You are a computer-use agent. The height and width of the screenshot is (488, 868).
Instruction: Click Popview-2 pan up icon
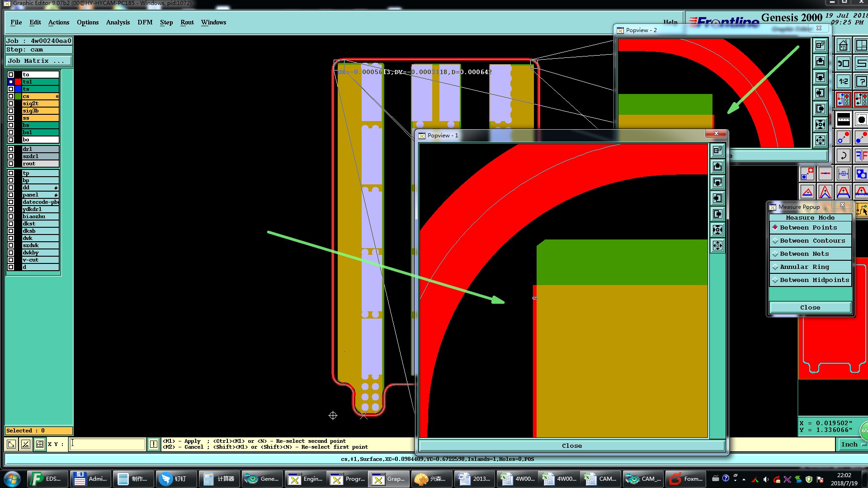coord(820,61)
